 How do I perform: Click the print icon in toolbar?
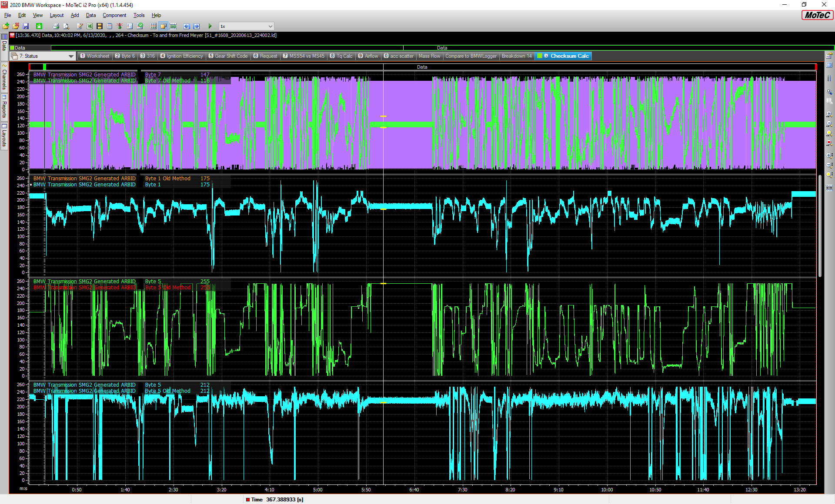56,26
